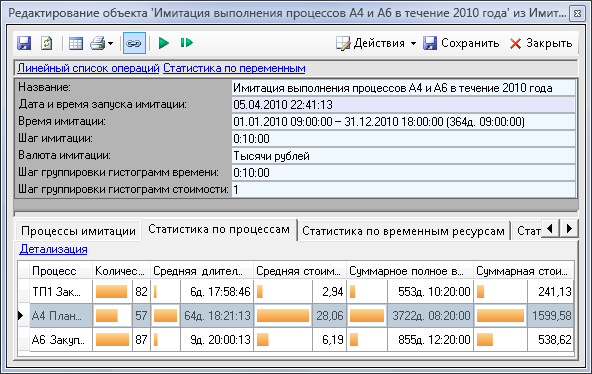
Task: Click the count cell showing 57
Action: pyautogui.click(x=141, y=316)
